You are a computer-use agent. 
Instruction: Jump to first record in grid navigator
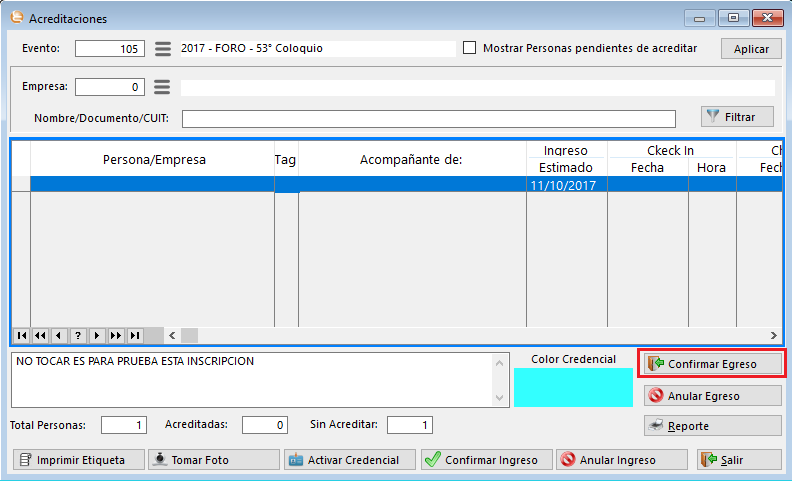[21, 335]
